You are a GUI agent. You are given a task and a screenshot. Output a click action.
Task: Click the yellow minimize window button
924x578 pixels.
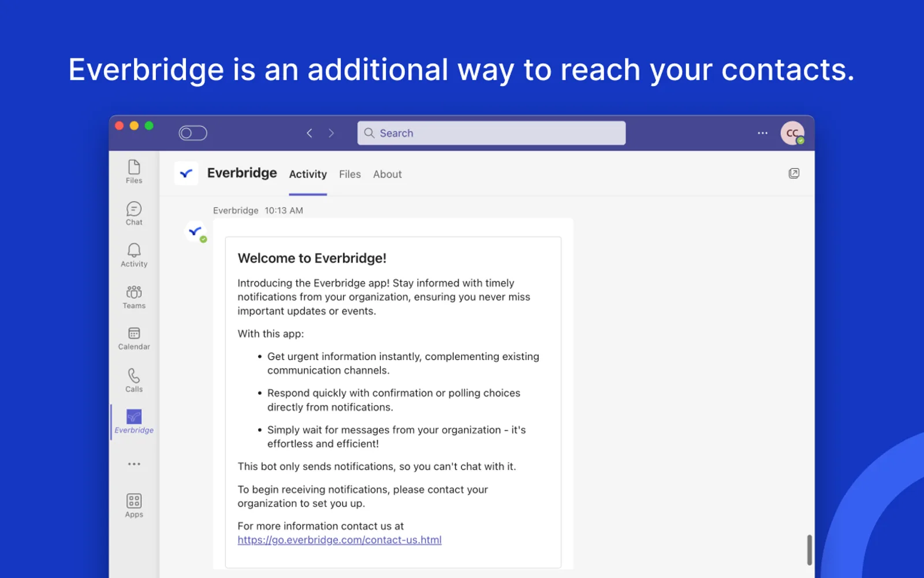[134, 125]
